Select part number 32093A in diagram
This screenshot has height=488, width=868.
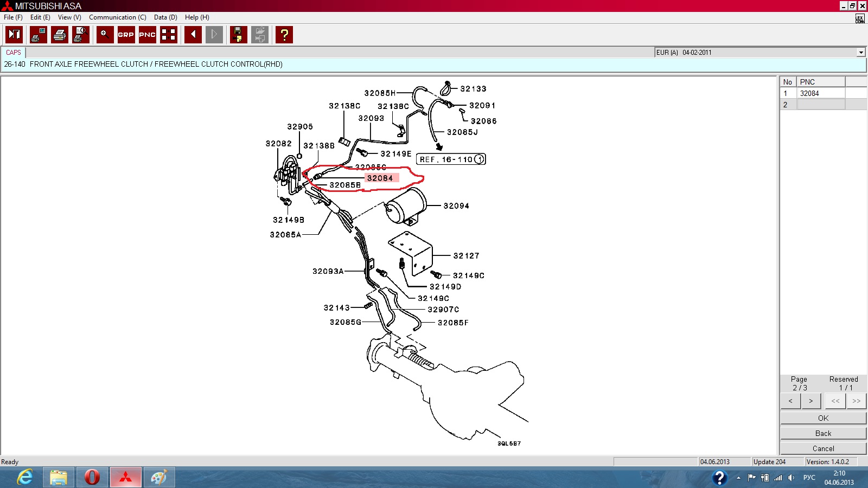pyautogui.click(x=328, y=271)
